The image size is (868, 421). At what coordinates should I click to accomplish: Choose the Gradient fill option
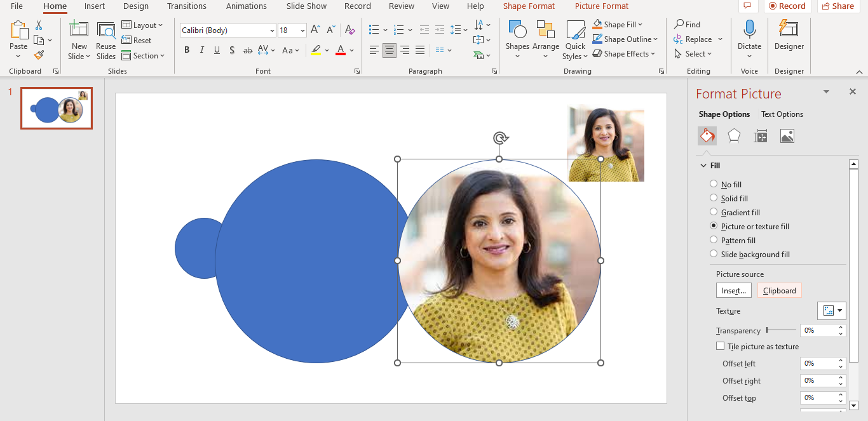(714, 212)
